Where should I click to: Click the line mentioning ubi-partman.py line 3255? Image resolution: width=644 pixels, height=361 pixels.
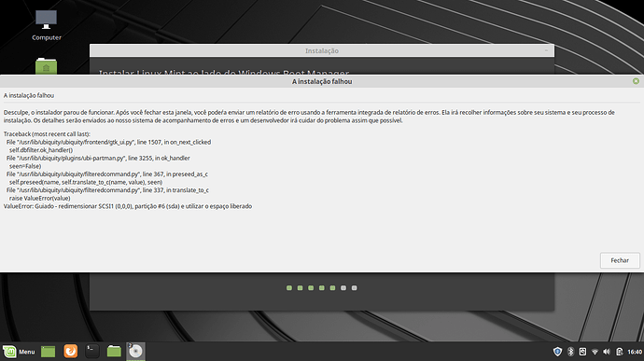tap(98, 159)
